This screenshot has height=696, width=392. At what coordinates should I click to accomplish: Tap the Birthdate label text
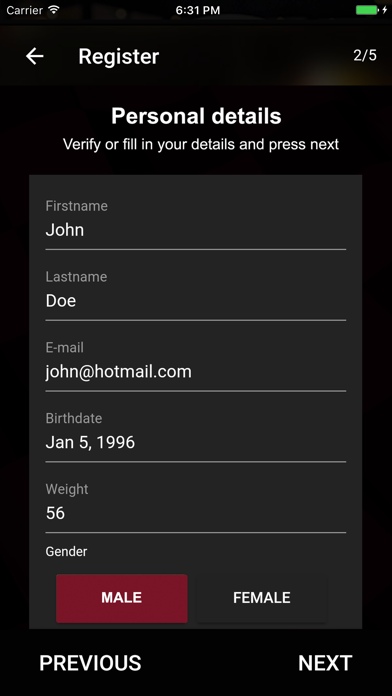click(74, 418)
